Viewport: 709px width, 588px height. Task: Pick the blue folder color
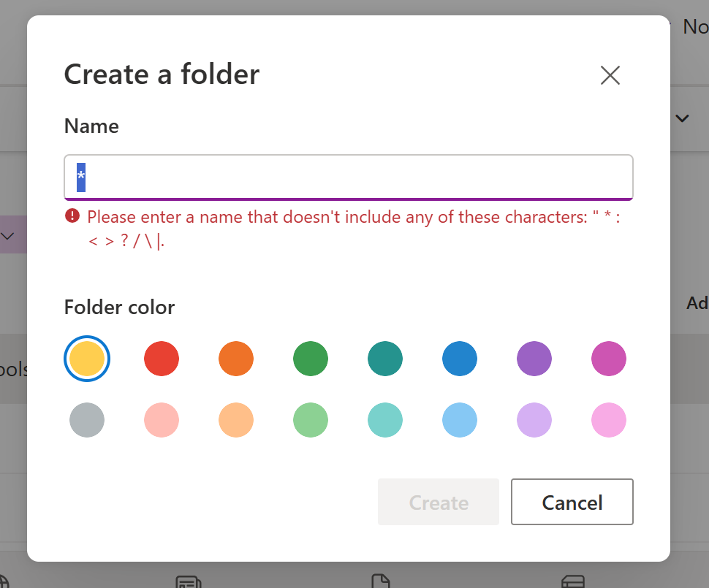pyautogui.click(x=460, y=359)
